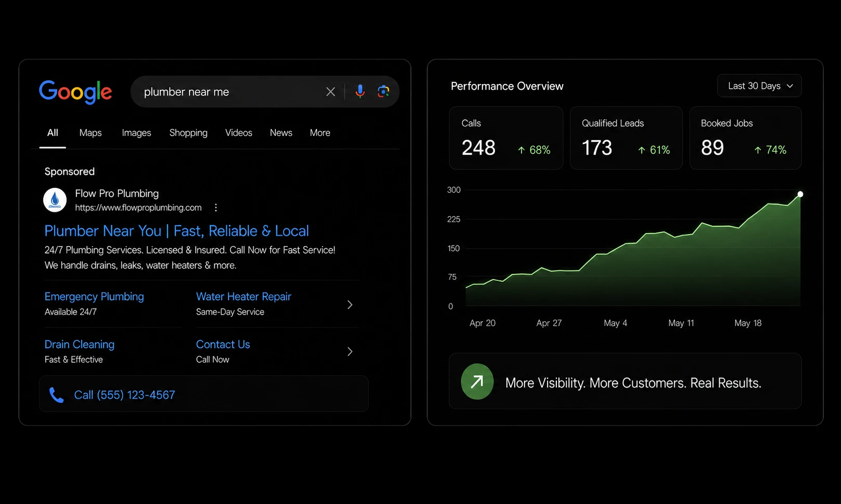Click the phone icon in the call bar

point(56,395)
